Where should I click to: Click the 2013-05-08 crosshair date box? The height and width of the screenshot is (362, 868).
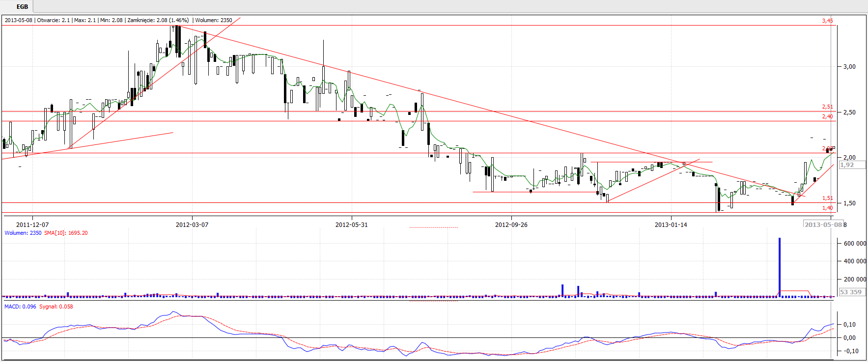823,224
